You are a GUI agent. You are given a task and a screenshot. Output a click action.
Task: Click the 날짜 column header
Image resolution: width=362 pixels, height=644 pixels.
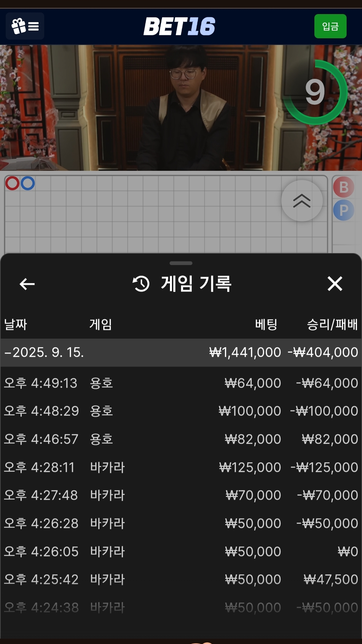coord(15,325)
